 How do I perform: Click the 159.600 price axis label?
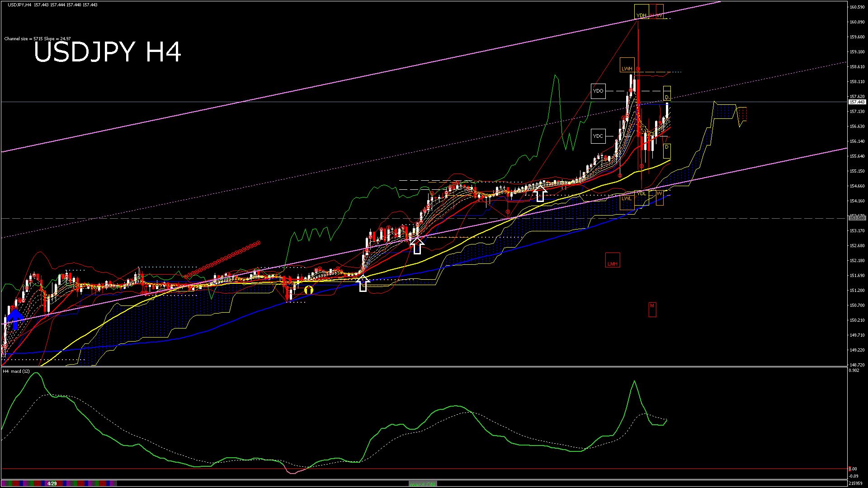pyautogui.click(x=858, y=37)
